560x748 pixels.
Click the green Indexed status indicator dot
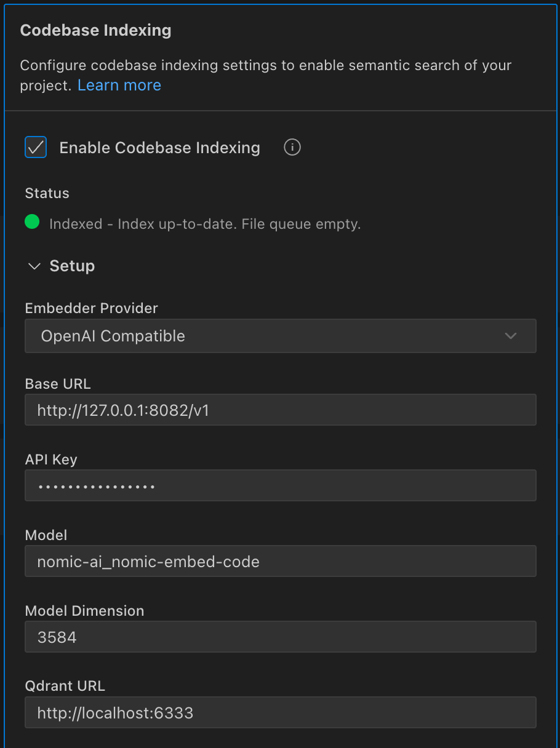32,221
